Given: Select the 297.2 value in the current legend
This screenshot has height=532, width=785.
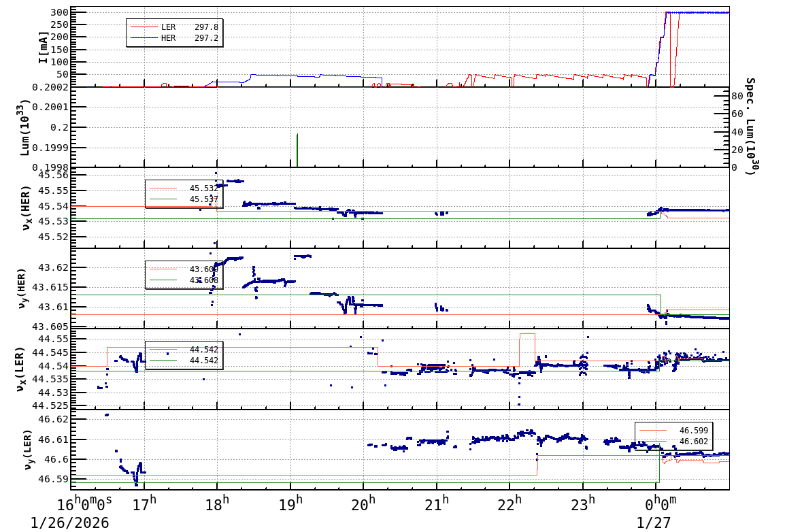Looking at the screenshot, I should point(206,38).
